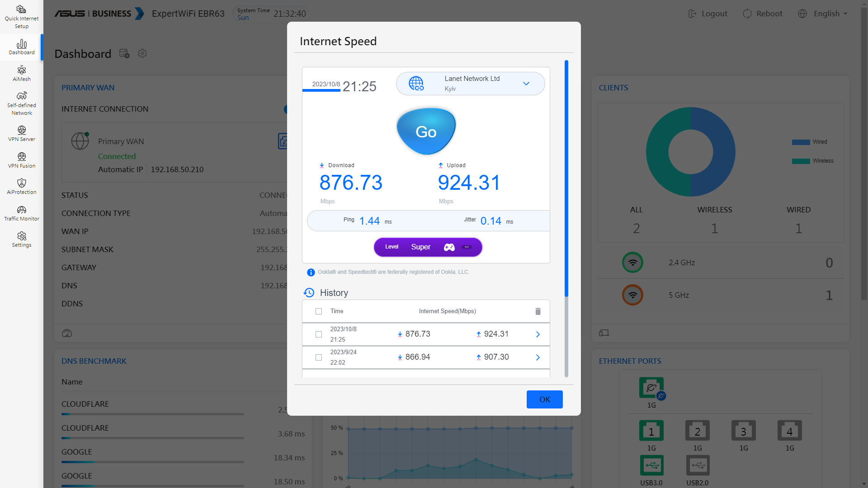868x488 pixels.
Task: Open Traffic Monitor page
Action: [x=21, y=213]
